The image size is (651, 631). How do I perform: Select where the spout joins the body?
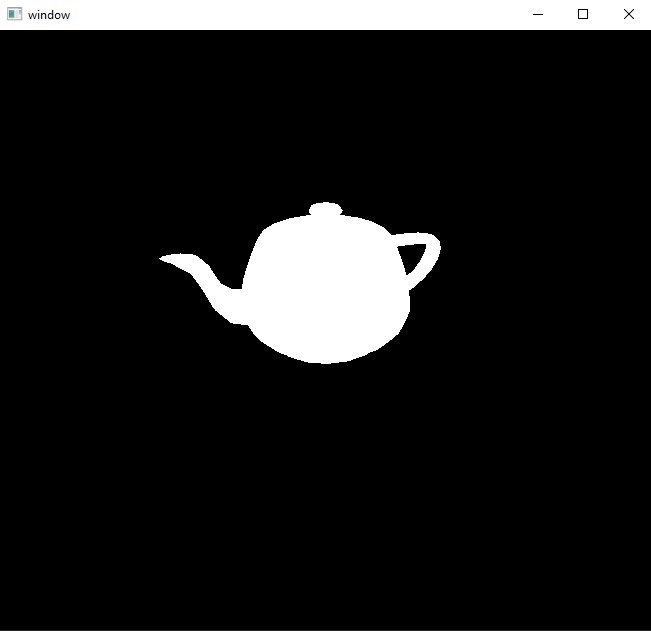point(243,306)
